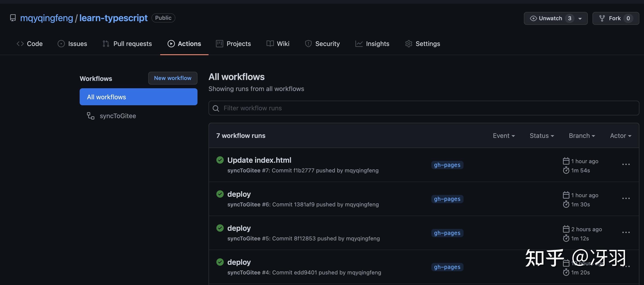Switch to the Security tab
This screenshot has height=285, width=644.
pos(322,44)
